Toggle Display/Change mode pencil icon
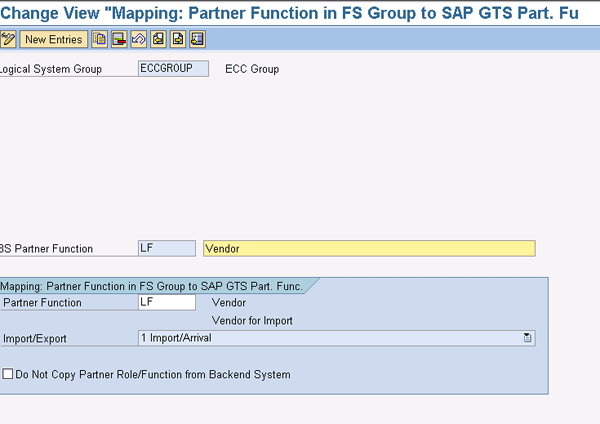This screenshot has width=600, height=424. pos(8,39)
